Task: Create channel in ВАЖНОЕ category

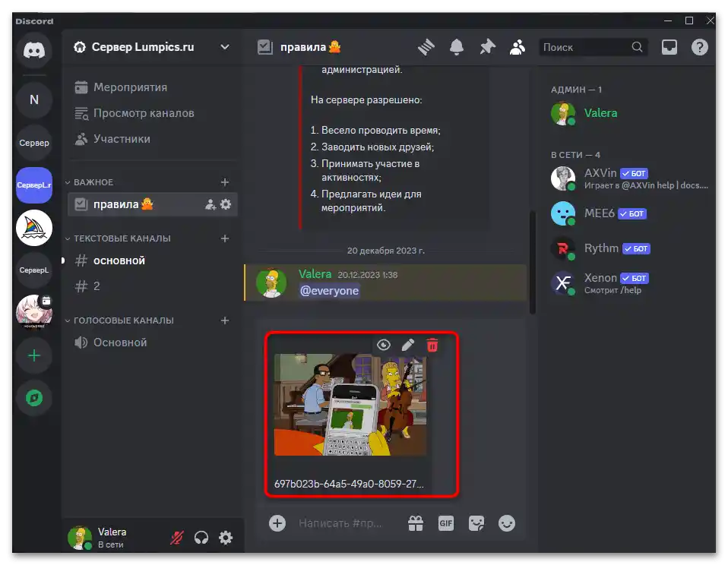Action: (225, 182)
